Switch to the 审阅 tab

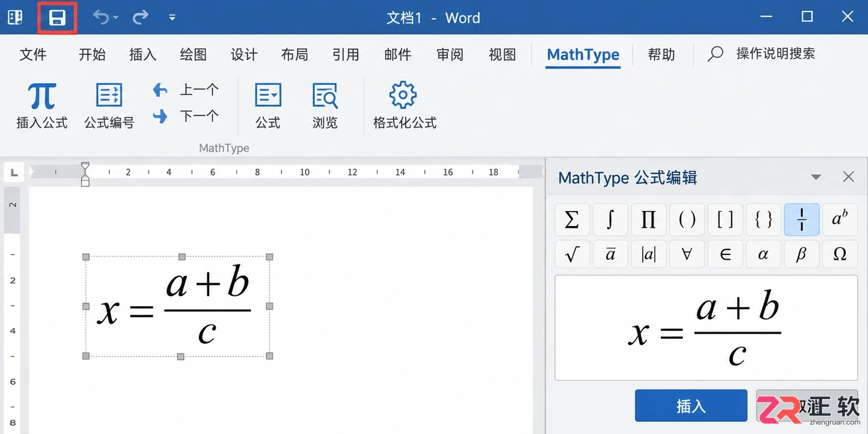pos(450,54)
